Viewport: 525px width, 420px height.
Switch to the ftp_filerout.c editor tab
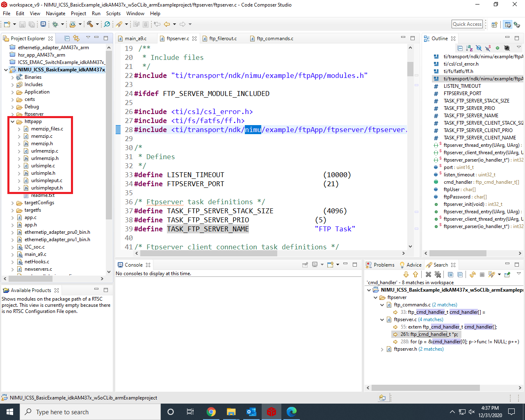coord(223,39)
